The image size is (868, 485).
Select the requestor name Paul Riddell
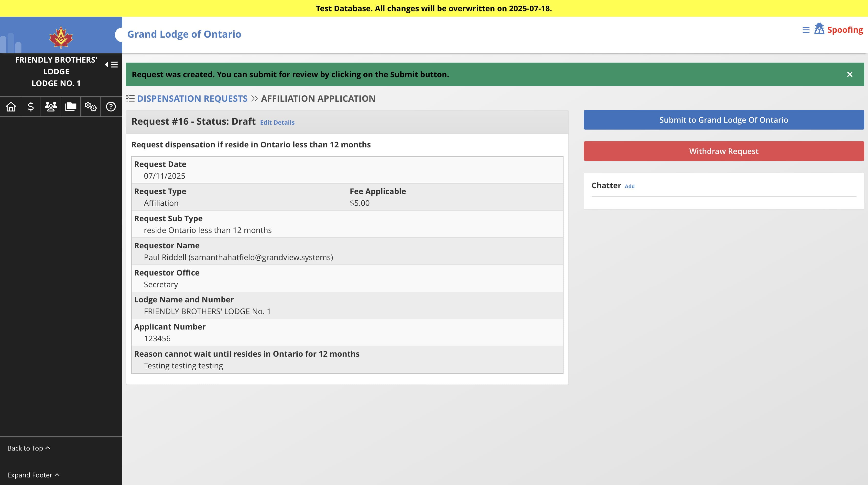[238, 257]
